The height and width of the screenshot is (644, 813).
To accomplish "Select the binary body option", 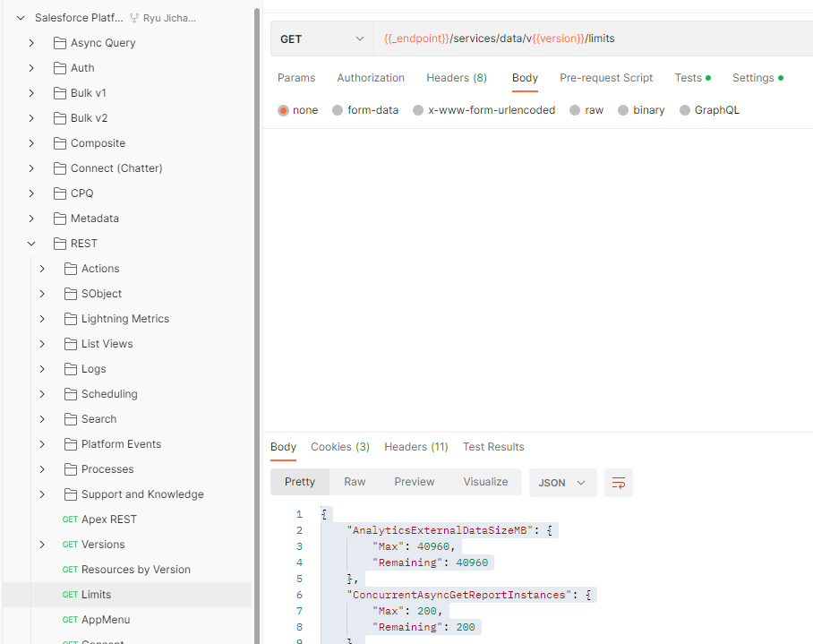I will tap(623, 110).
